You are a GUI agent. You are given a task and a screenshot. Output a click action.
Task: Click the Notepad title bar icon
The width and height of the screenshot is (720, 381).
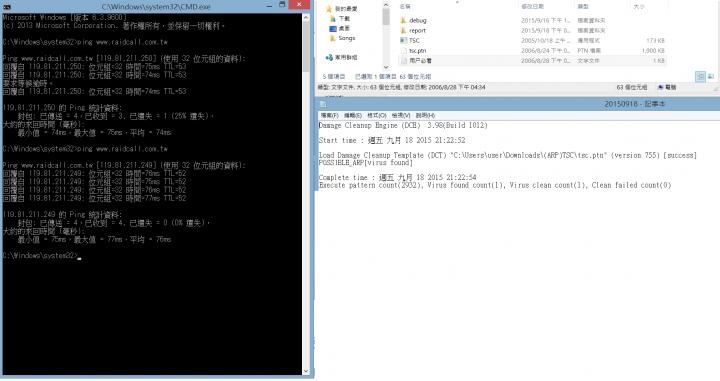tap(323, 104)
